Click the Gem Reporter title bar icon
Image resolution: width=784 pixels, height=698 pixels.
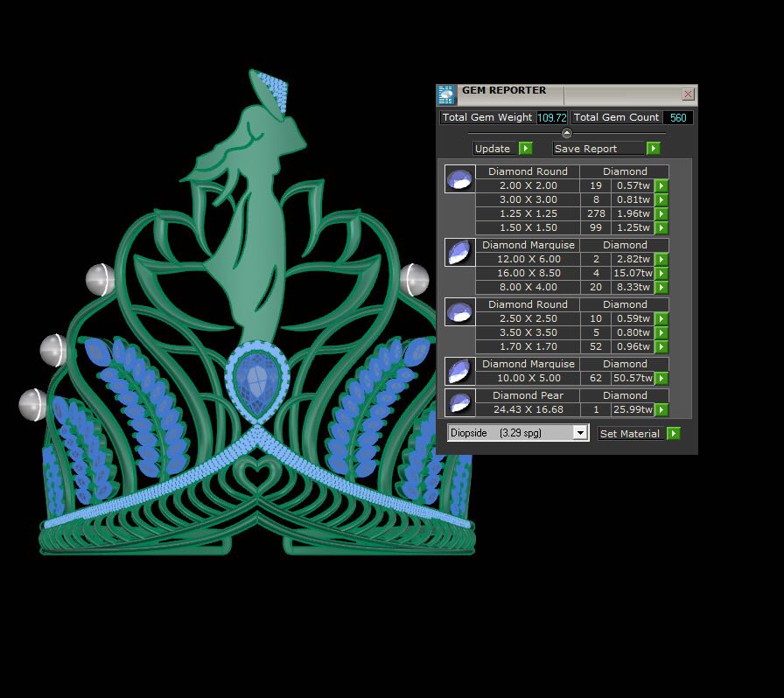click(x=446, y=94)
